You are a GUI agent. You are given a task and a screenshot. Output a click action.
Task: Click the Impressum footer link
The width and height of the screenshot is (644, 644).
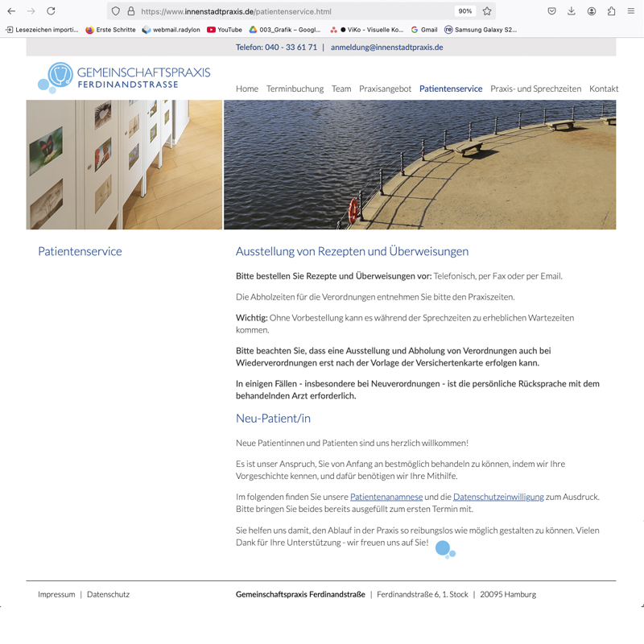[x=56, y=594]
